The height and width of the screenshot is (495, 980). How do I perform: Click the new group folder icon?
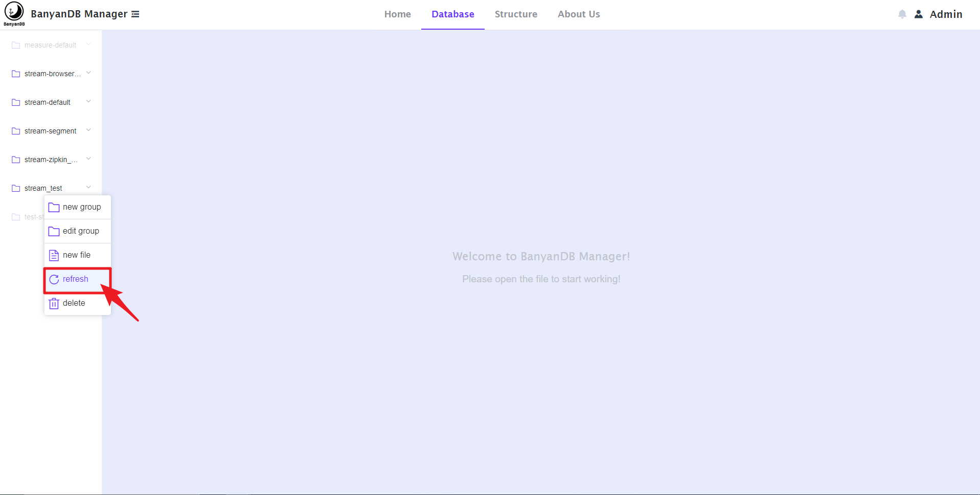(x=54, y=207)
